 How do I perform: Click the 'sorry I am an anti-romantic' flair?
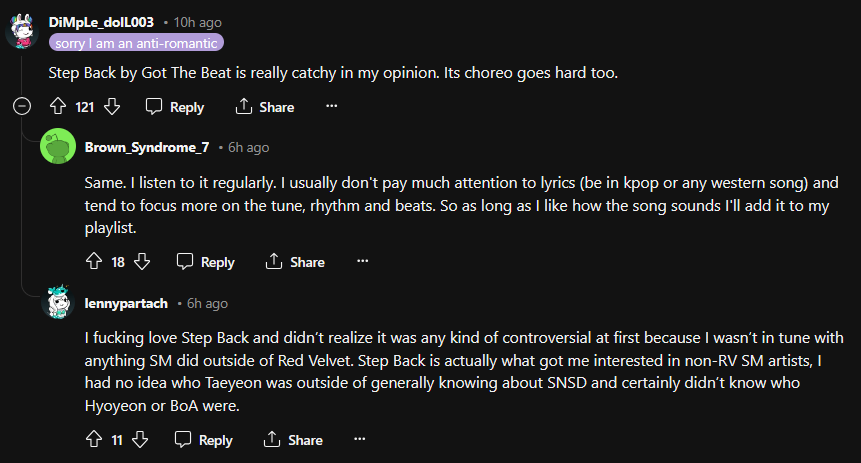click(135, 43)
